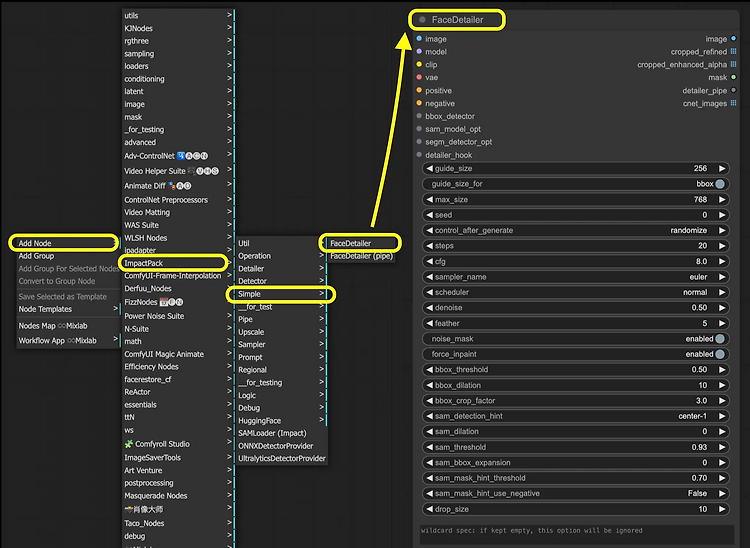Adjust the denoise 0.50 value field
This screenshot has width=750, height=548.
pos(576,307)
